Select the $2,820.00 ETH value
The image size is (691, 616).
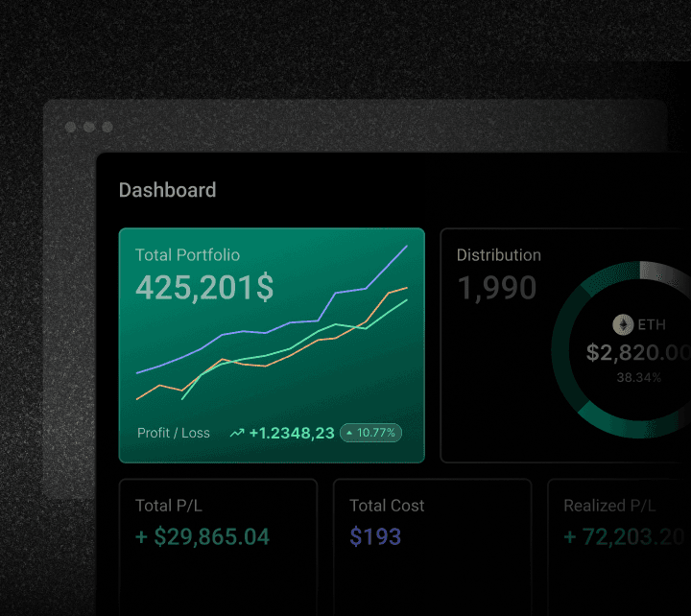click(x=637, y=353)
